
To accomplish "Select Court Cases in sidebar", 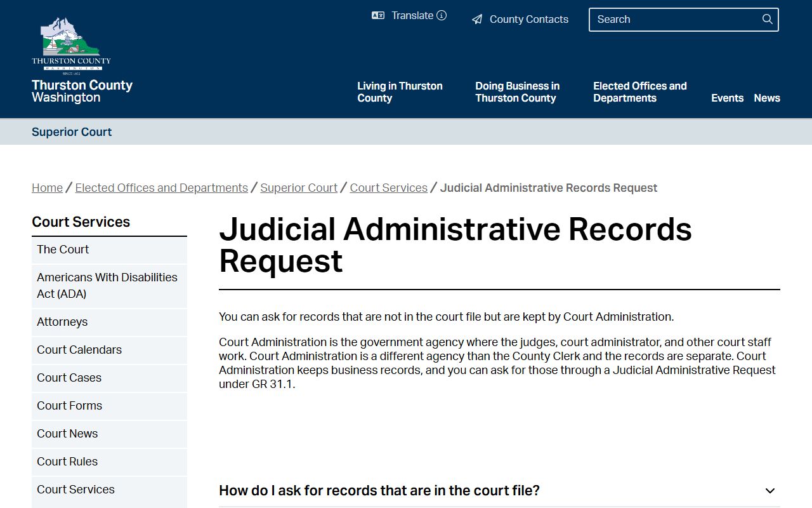I will click(109, 378).
